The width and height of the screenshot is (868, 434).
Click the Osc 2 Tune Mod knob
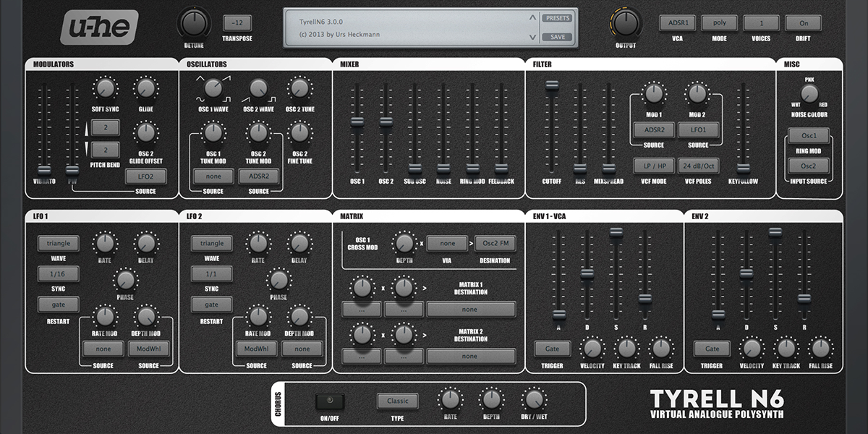tap(258, 132)
